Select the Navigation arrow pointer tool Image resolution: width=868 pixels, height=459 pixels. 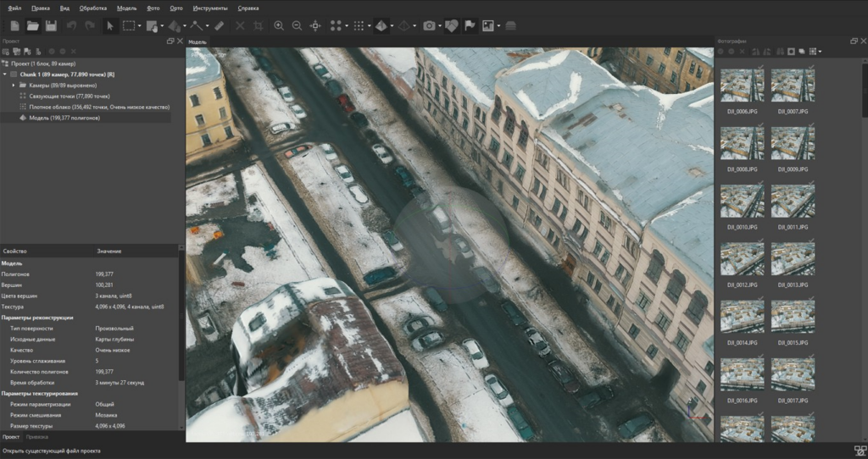click(109, 25)
